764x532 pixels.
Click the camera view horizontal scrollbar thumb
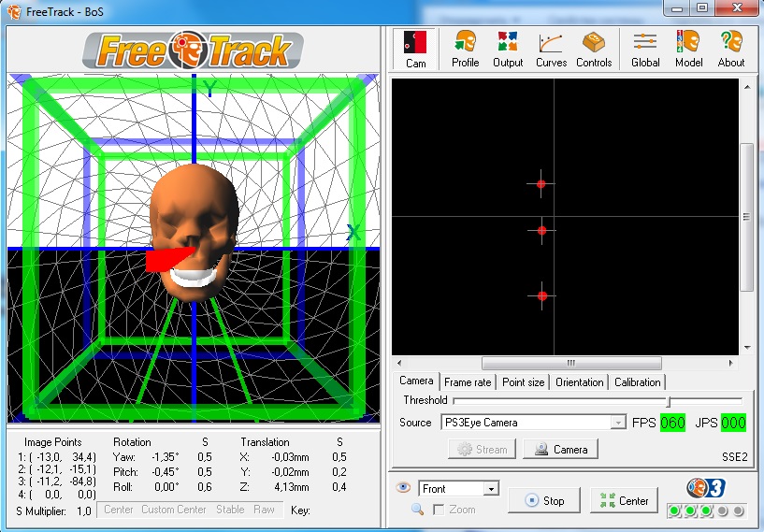571,363
